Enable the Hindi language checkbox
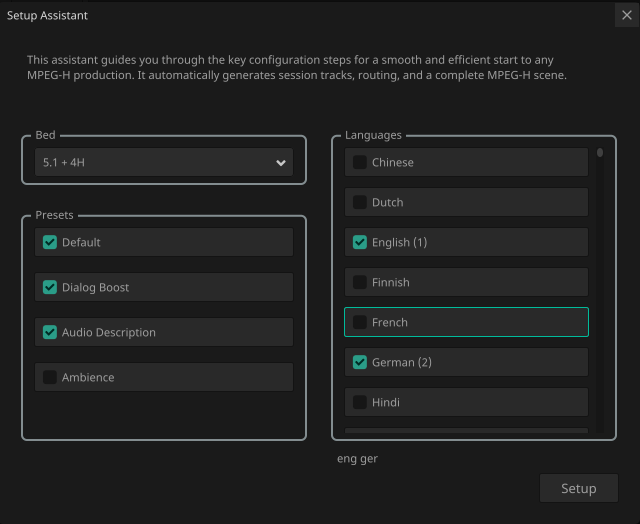Screen dimensions: 640x524 (360, 402)
